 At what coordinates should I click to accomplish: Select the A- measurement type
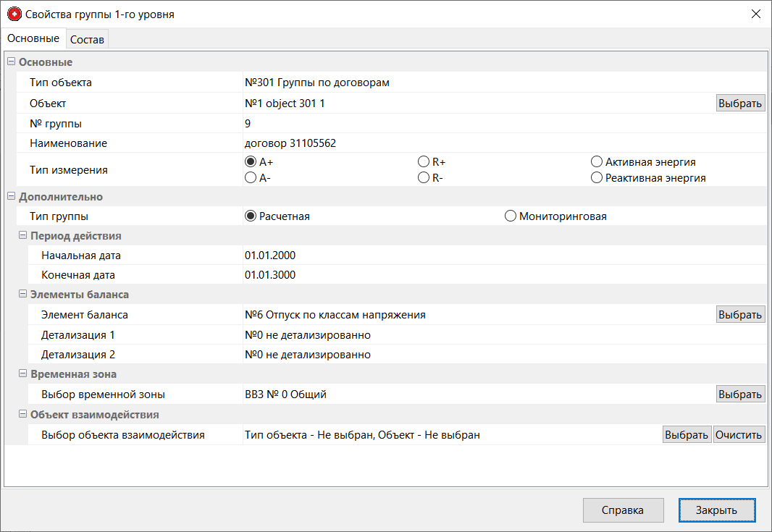pyautogui.click(x=251, y=177)
